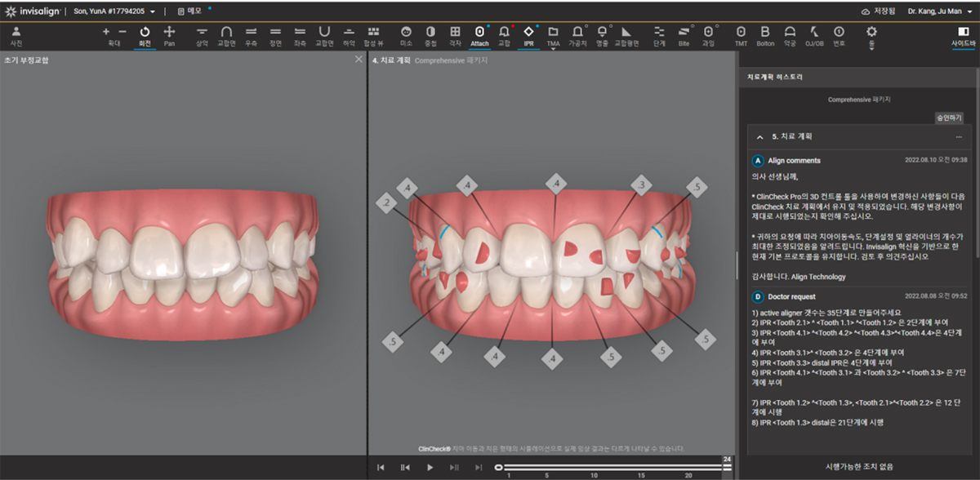Click the 2022.08.08 오전 09:52 timestamp

coord(935,296)
